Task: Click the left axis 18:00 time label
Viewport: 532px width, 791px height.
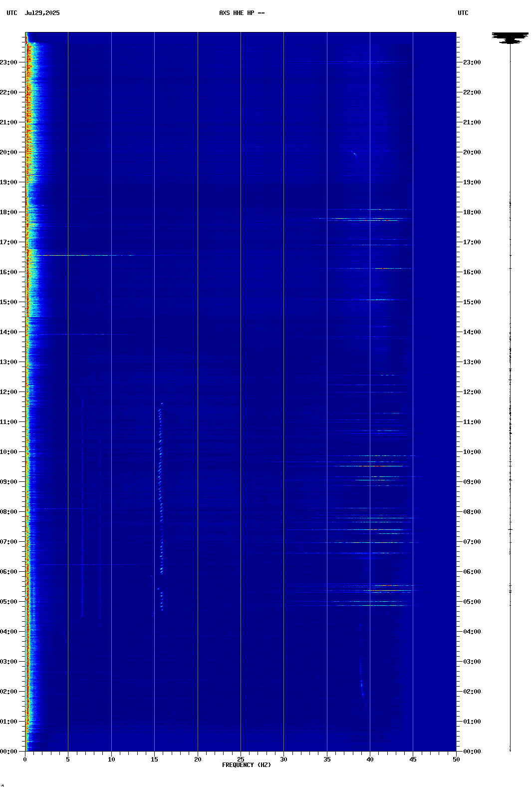Action: point(8,212)
